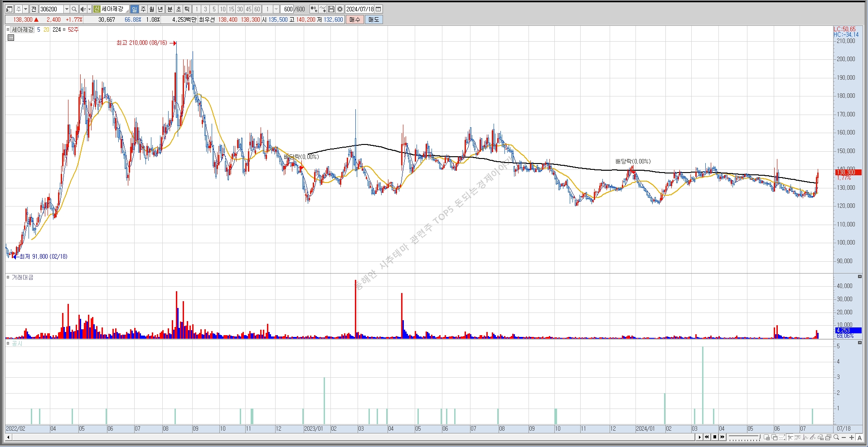Zoom in chart with plus icon
The height and width of the screenshot is (447, 868).
852,437
